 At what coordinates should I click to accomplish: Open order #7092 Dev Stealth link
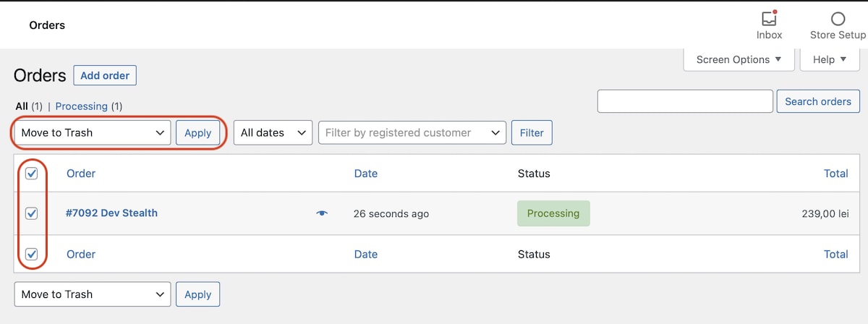[111, 213]
